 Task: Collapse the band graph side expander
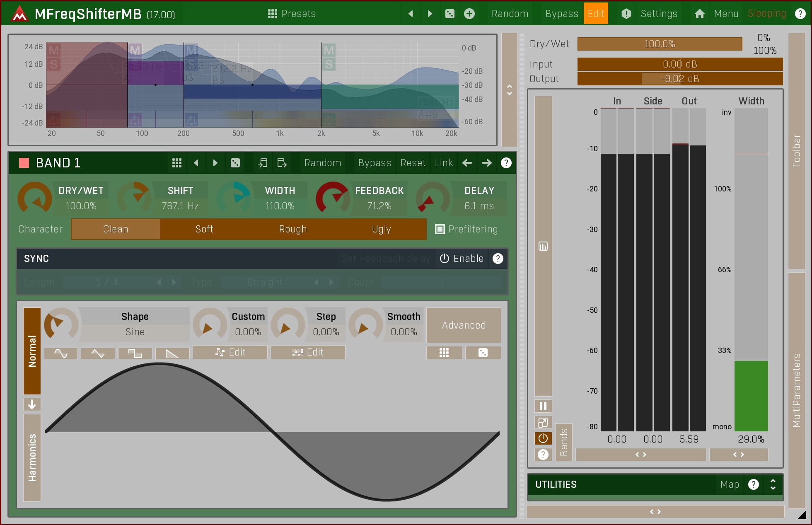[509, 90]
